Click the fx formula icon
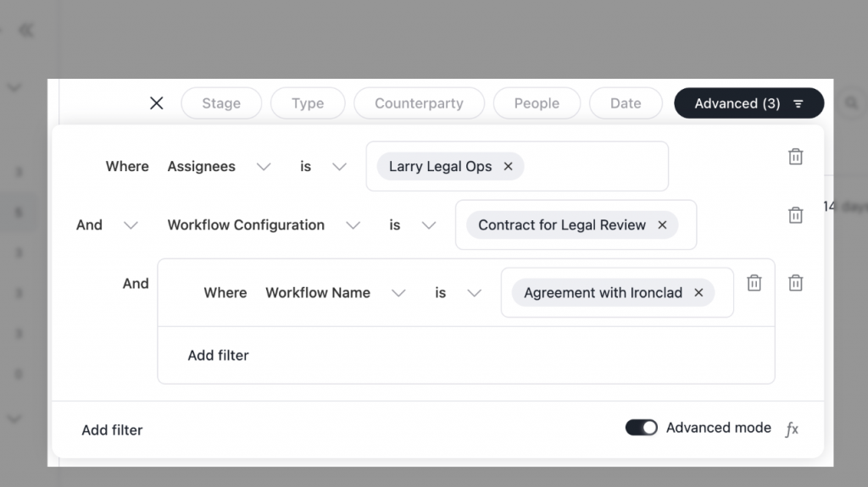This screenshot has height=487, width=868. coord(792,429)
